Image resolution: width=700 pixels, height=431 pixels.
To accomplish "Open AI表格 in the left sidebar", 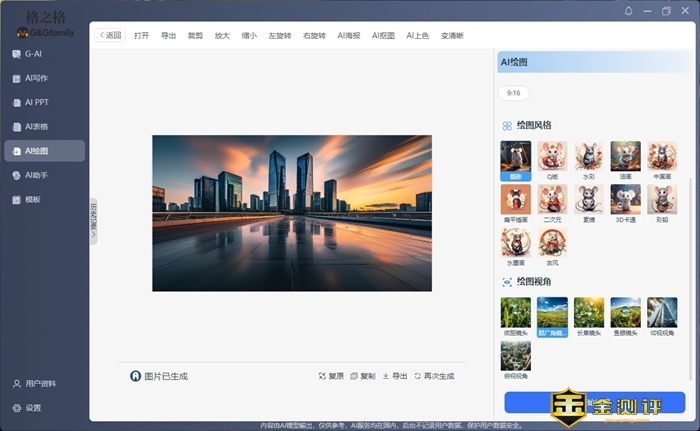I will [x=36, y=127].
